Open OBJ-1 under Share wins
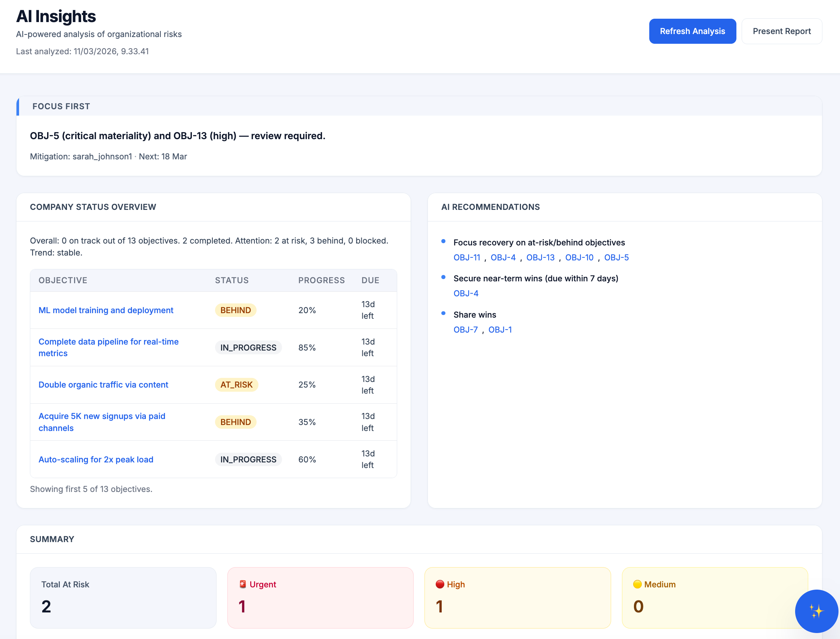The image size is (840, 639). pyautogui.click(x=500, y=329)
